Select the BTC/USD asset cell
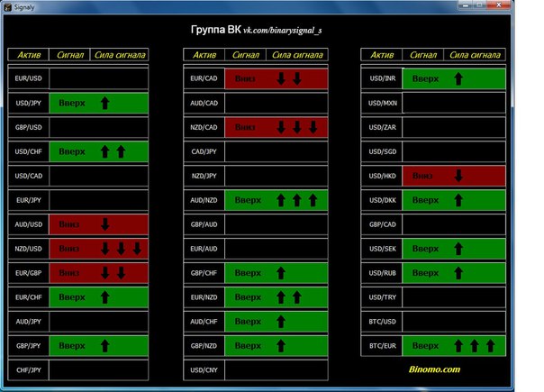This screenshot has height=392, width=544. [383, 321]
